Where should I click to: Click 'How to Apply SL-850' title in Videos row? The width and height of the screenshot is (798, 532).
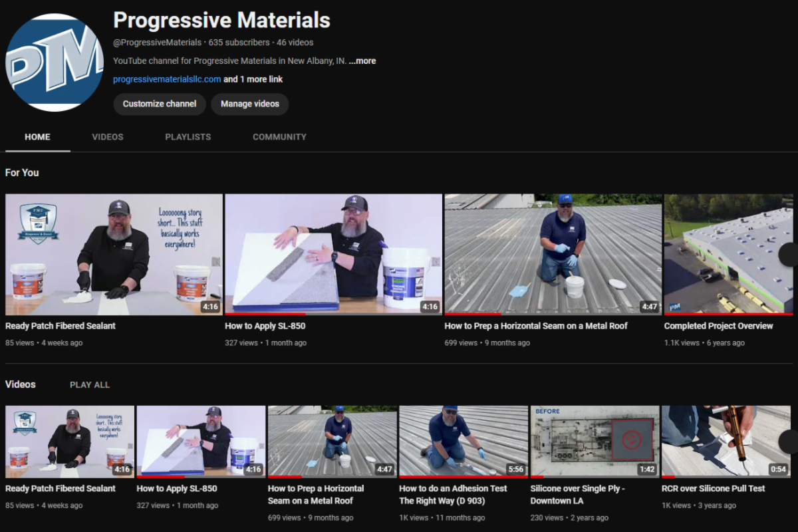point(177,488)
